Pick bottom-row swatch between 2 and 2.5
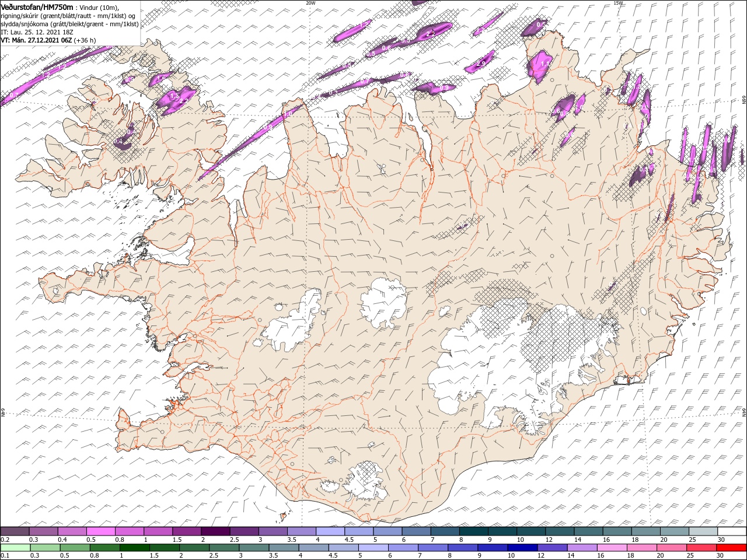The height and width of the screenshot is (560, 747). point(194,547)
